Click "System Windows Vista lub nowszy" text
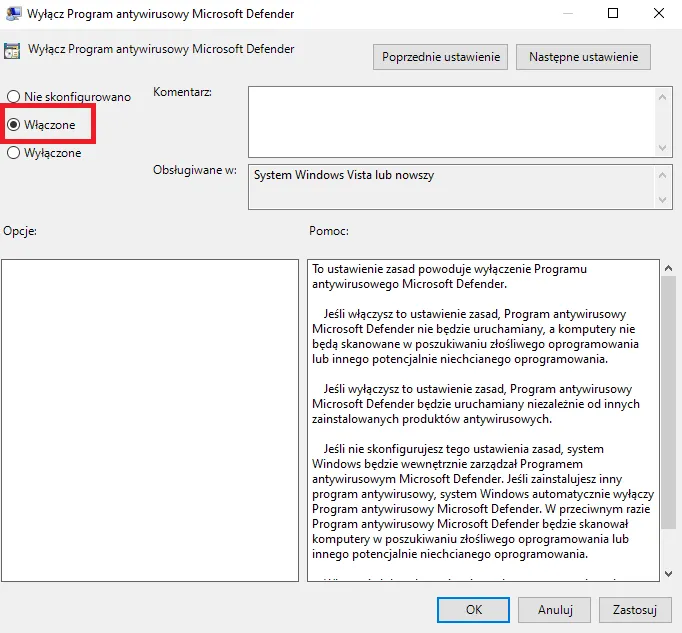Viewport: 682px width, 633px height. (344, 175)
